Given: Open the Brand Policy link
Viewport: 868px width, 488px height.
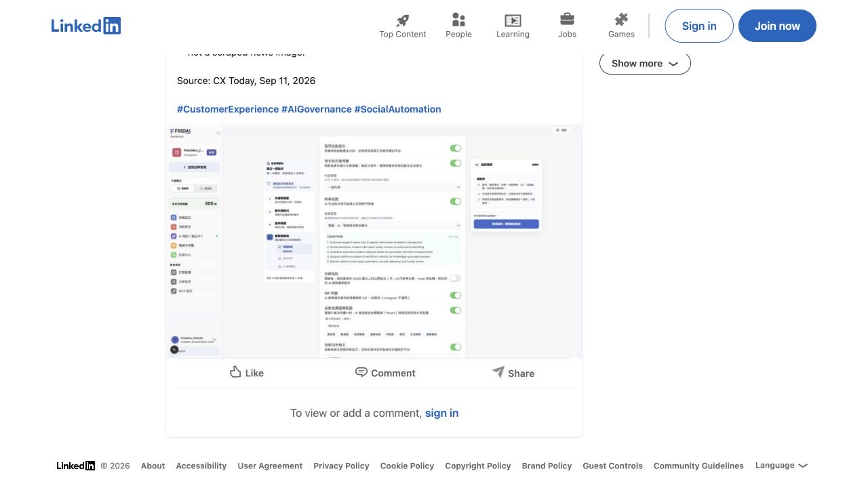Looking at the screenshot, I should pyautogui.click(x=547, y=466).
